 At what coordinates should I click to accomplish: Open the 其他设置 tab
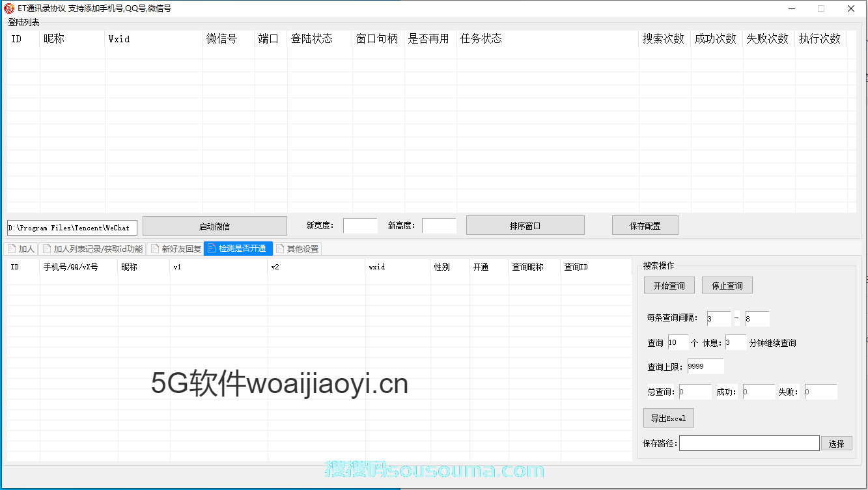[x=296, y=249]
